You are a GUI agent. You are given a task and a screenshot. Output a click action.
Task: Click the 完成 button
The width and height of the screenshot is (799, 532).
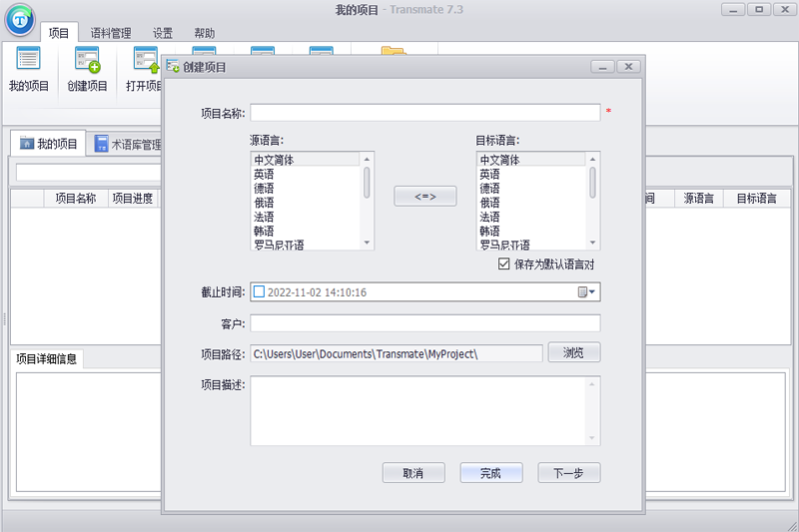[491, 473]
